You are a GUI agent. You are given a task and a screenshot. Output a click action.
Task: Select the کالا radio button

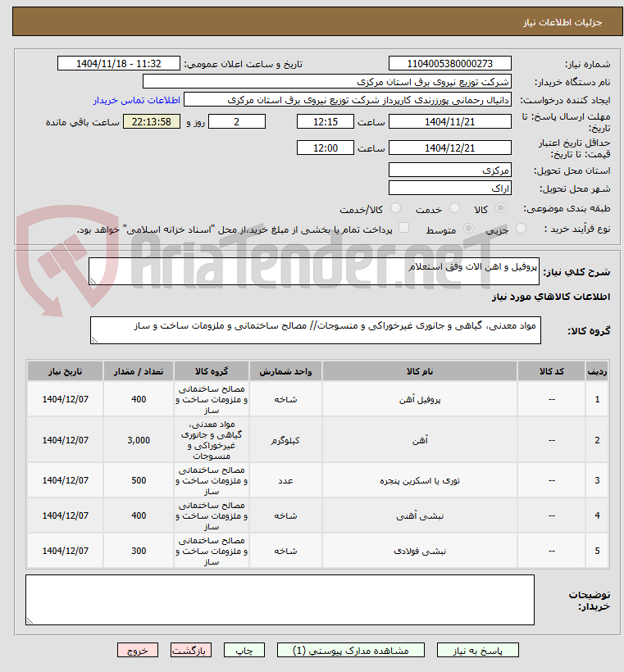(x=500, y=208)
